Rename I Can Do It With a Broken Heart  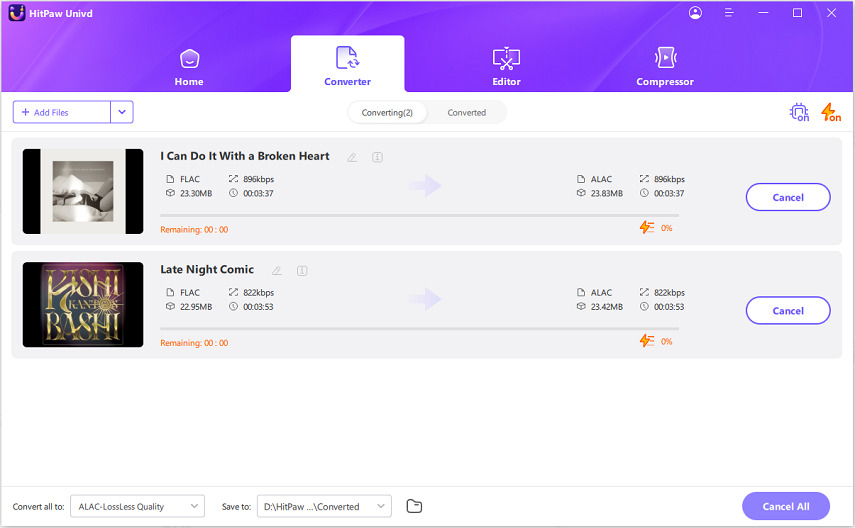click(x=352, y=158)
